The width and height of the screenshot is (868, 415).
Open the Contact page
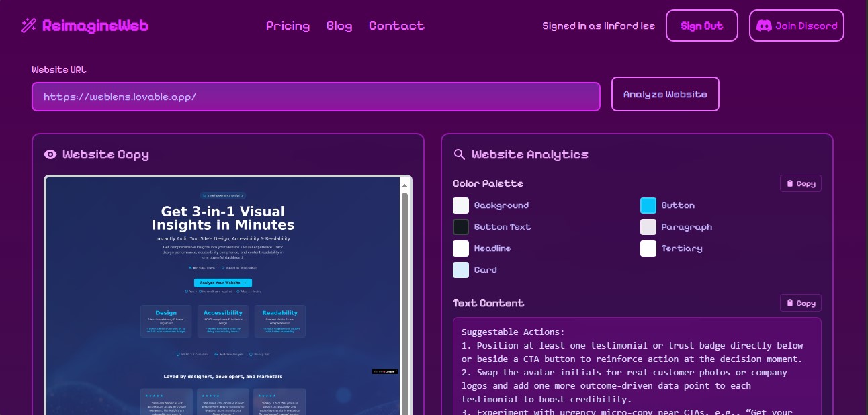(x=396, y=26)
